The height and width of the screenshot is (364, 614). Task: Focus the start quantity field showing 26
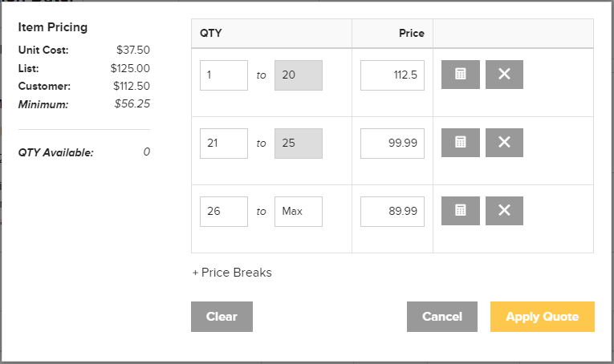tap(224, 211)
